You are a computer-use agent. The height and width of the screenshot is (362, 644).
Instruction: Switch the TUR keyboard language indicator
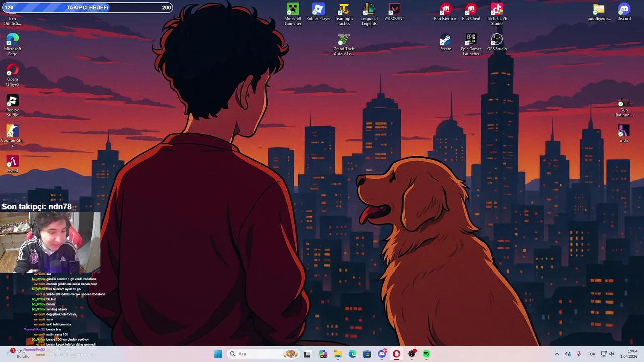click(x=592, y=354)
